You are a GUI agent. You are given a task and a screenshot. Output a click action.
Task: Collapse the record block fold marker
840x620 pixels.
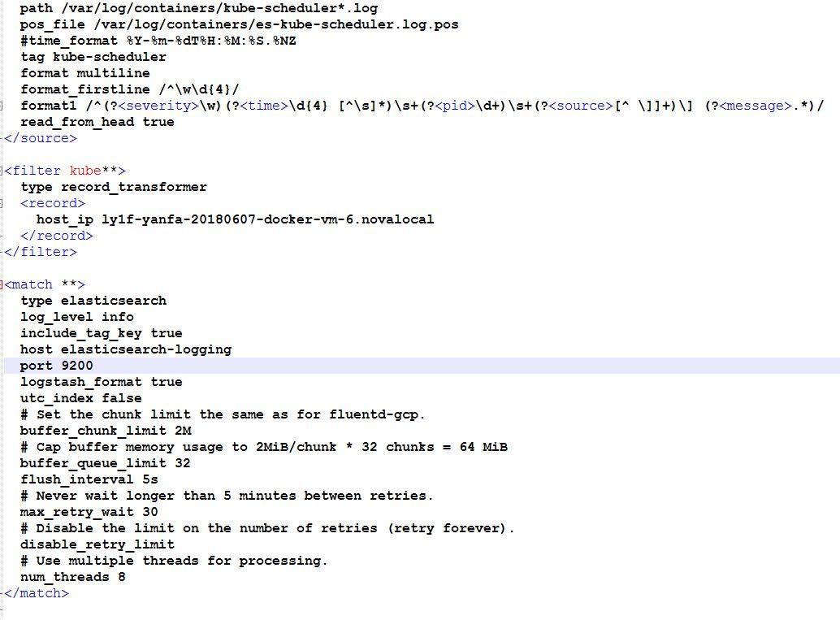click(2, 204)
